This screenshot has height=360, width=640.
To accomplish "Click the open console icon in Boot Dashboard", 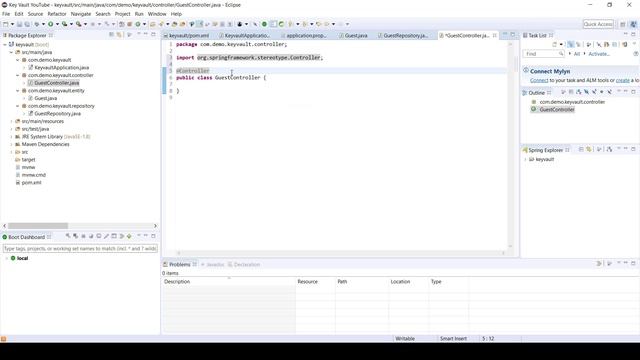I will (99, 236).
